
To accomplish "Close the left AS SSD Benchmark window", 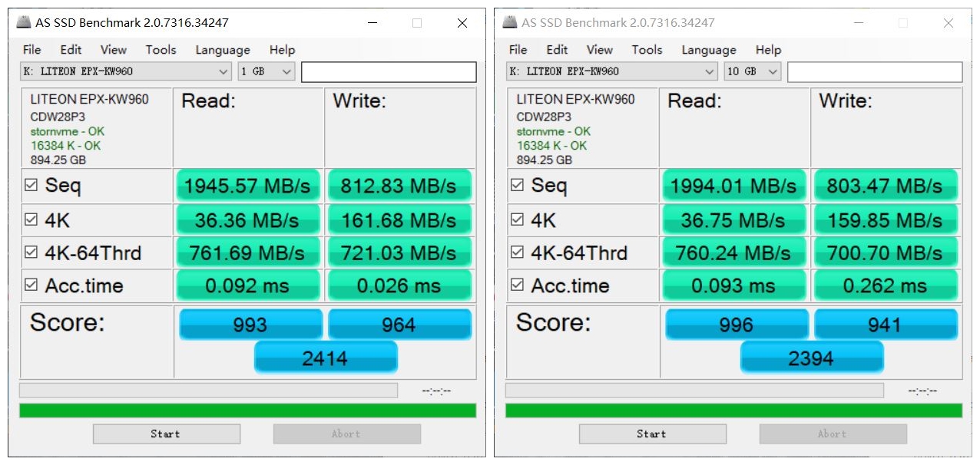I will pos(462,23).
